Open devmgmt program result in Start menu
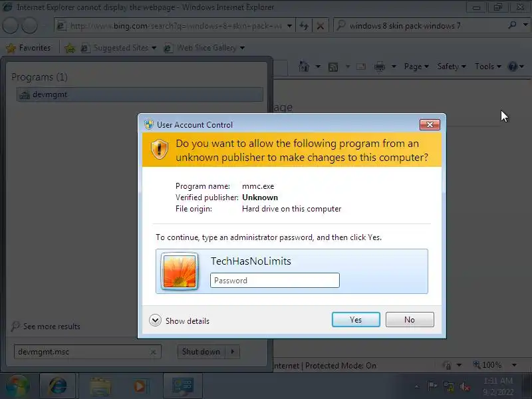Viewport: 532px width, 399px height. pyautogui.click(x=140, y=94)
